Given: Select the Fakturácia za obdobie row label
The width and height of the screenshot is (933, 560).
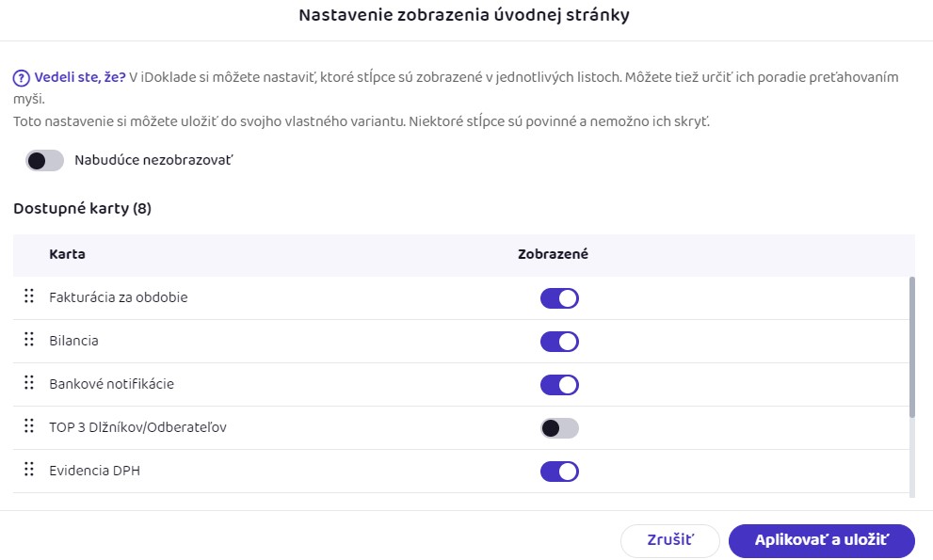Looking at the screenshot, I should (119, 297).
